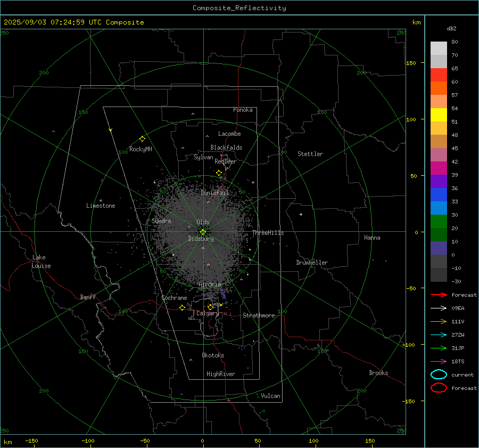Viewport: 479px width, 448px height.
Task: Click the Lacombe label
Action: point(229,134)
